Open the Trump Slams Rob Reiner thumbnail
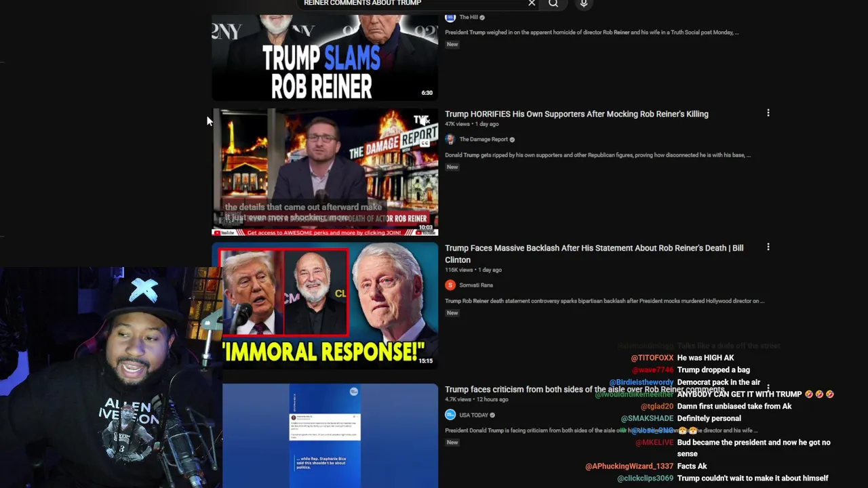This screenshot has width=868, height=488. 325,57
